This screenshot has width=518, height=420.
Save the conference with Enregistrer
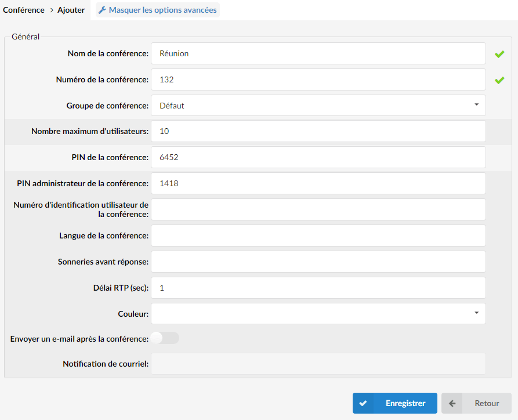395,403
